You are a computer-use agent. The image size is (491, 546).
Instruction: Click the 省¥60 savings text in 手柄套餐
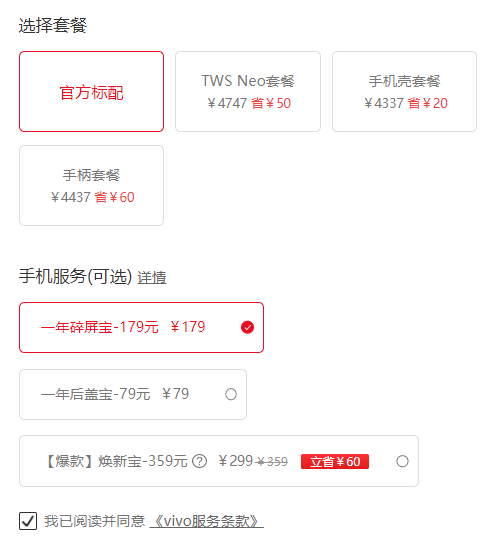114,197
